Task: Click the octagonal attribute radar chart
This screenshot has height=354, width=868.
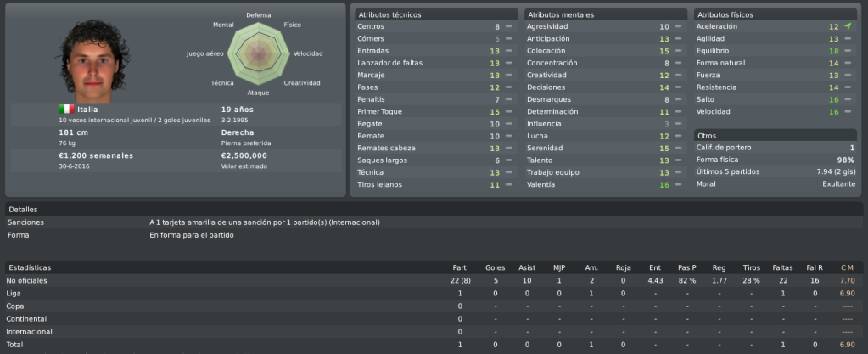Action: [258, 54]
